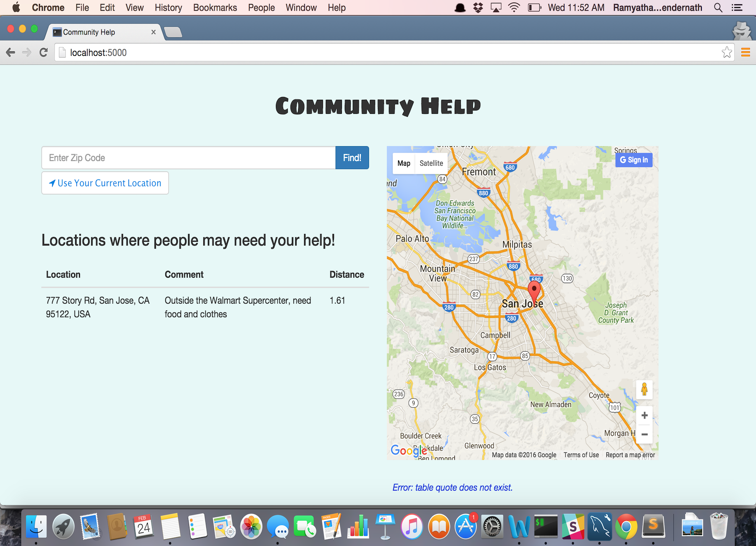Open Spotlight search in the menu bar
Screen dimensions: 756x546
[x=718, y=8]
